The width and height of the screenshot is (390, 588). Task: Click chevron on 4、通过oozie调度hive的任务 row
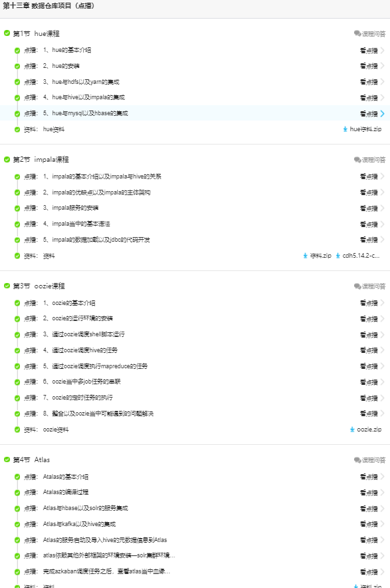382,350
